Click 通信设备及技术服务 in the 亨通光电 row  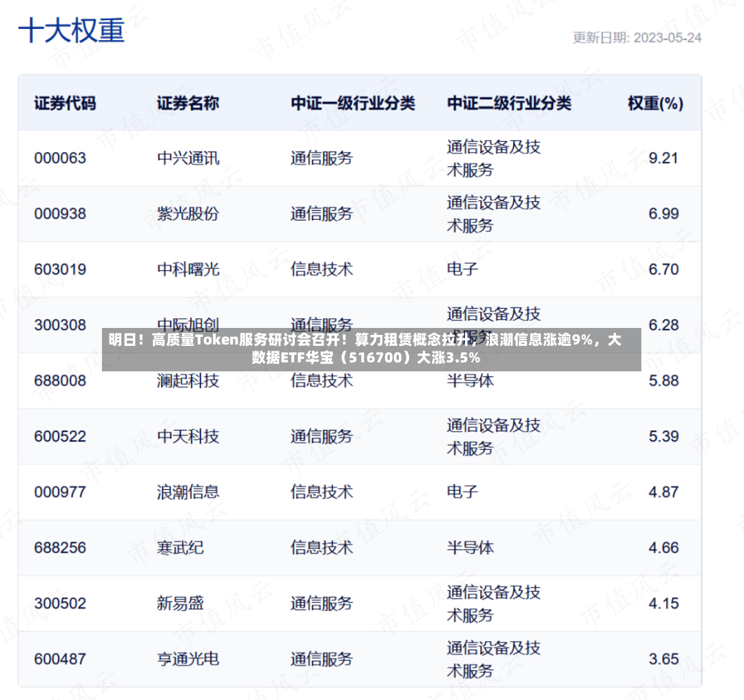pyautogui.click(x=493, y=659)
